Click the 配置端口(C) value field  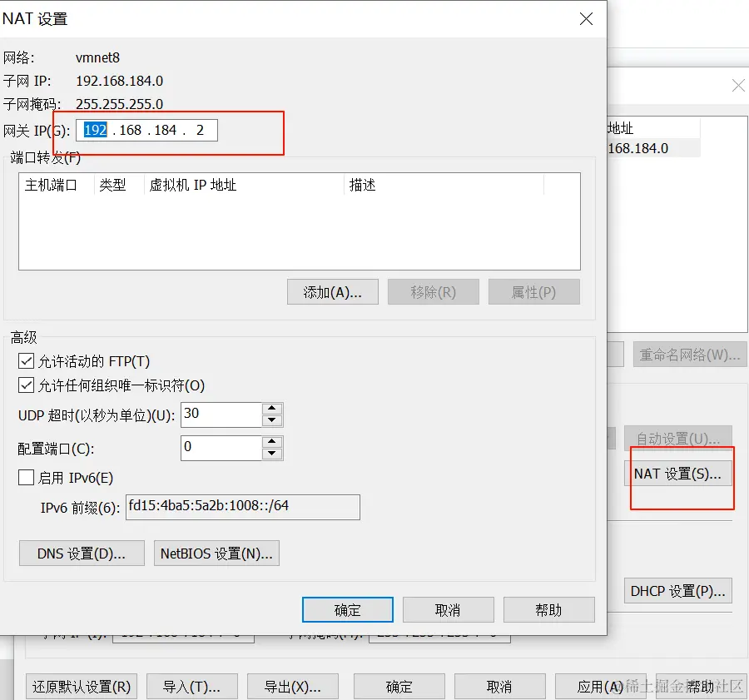221,448
